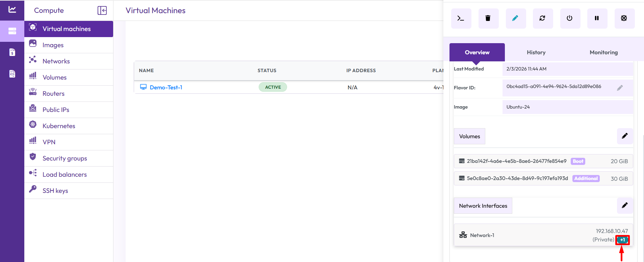Open the Kubernetes menu item

click(59, 126)
